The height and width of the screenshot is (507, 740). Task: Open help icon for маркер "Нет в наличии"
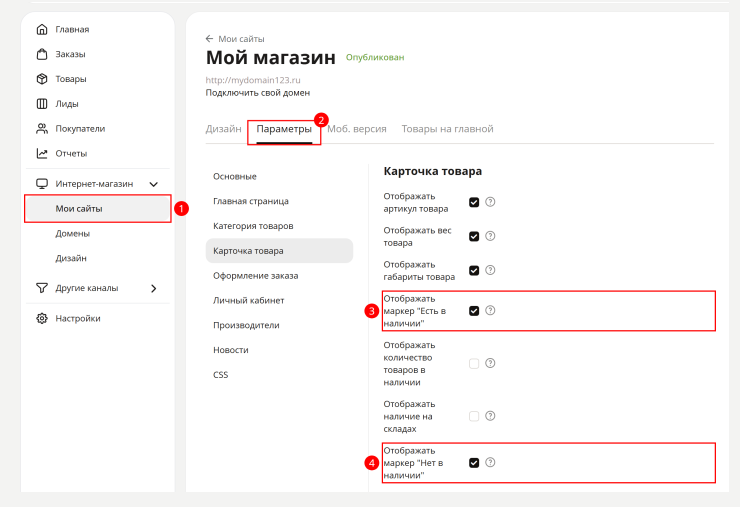coord(490,463)
